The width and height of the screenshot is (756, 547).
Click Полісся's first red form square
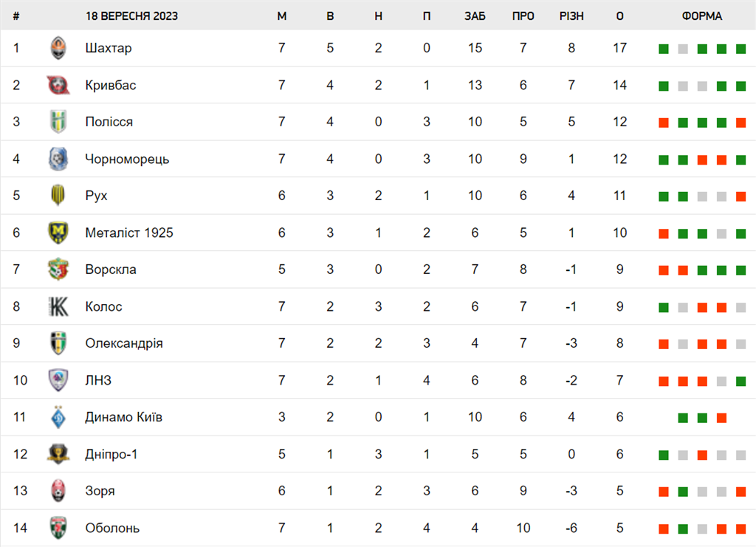pyautogui.click(x=664, y=123)
